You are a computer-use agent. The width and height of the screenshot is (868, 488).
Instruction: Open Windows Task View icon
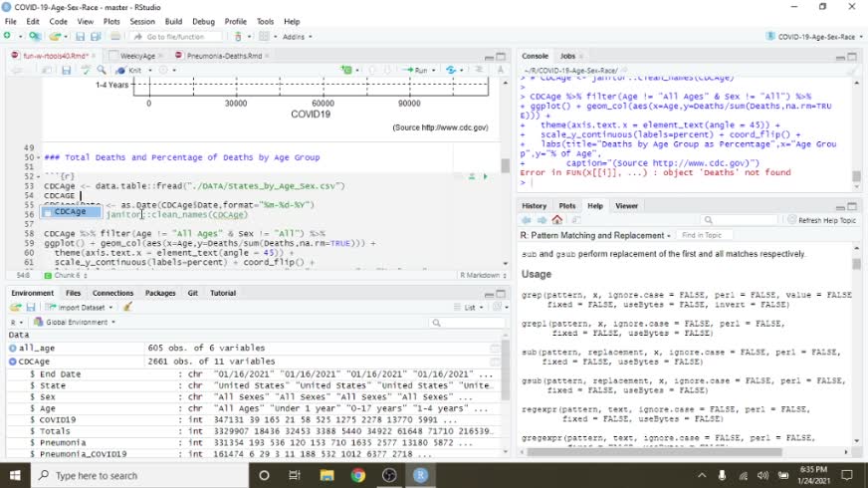point(295,475)
